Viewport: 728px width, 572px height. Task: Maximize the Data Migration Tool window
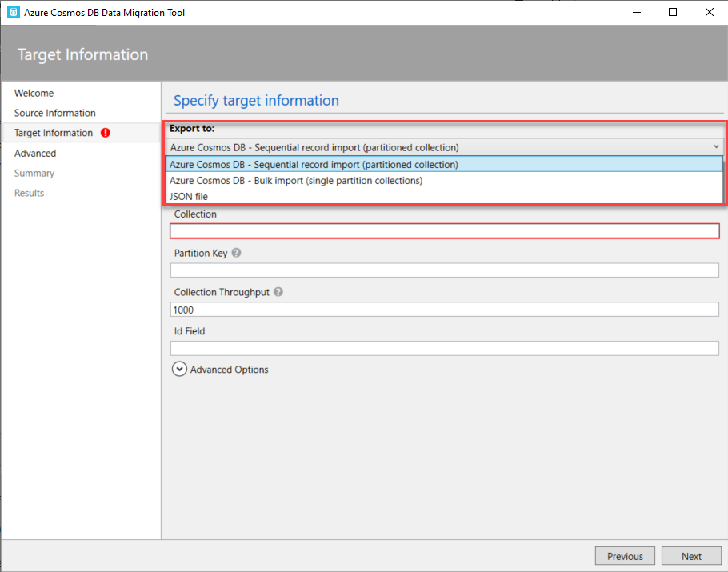[673, 12]
